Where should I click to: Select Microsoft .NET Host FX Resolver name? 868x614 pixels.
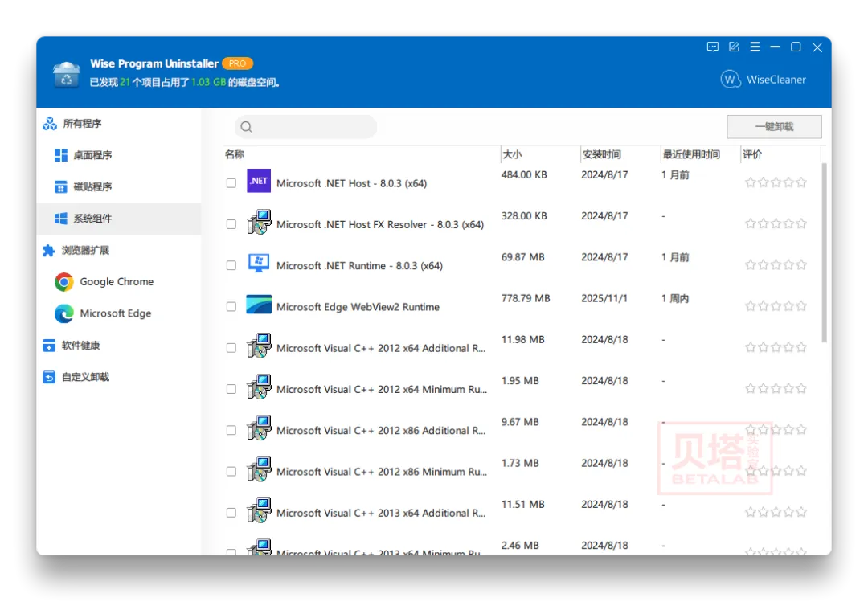point(379,225)
